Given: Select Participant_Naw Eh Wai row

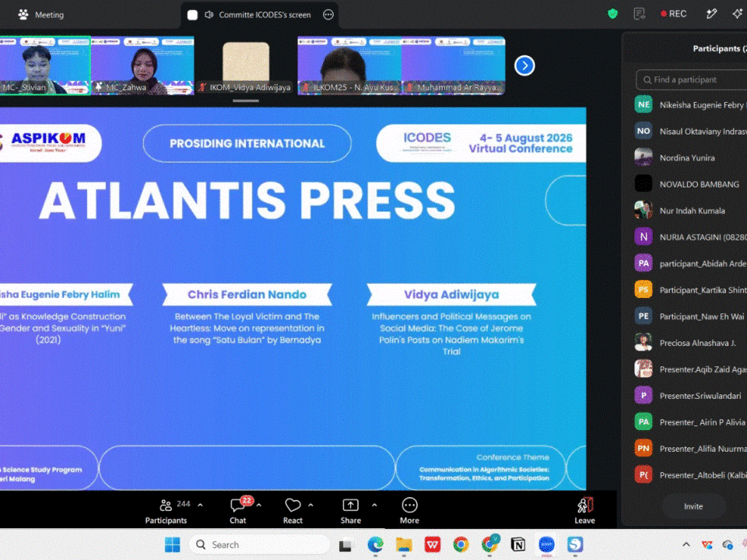Looking at the screenshot, I should click(689, 317).
